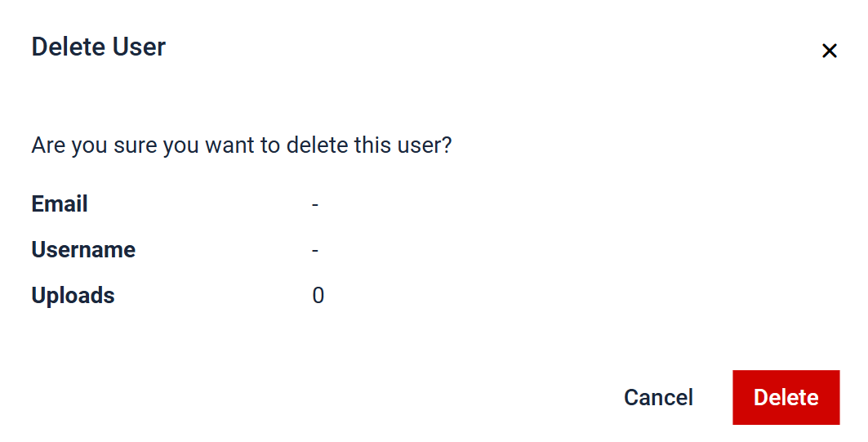Click the bold "Username" row heading
868x442 pixels.
pyautogui.click(x=83, y=249)
